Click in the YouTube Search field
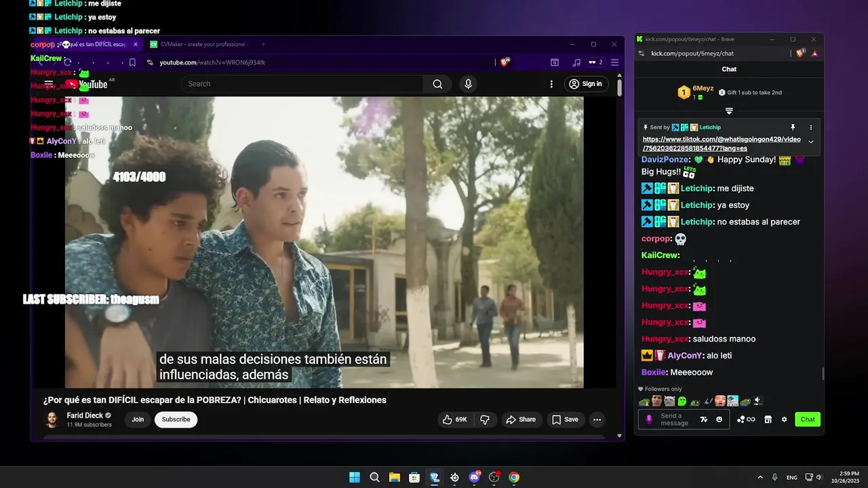This screenshot has width=868, height=488. pos(302,84)
